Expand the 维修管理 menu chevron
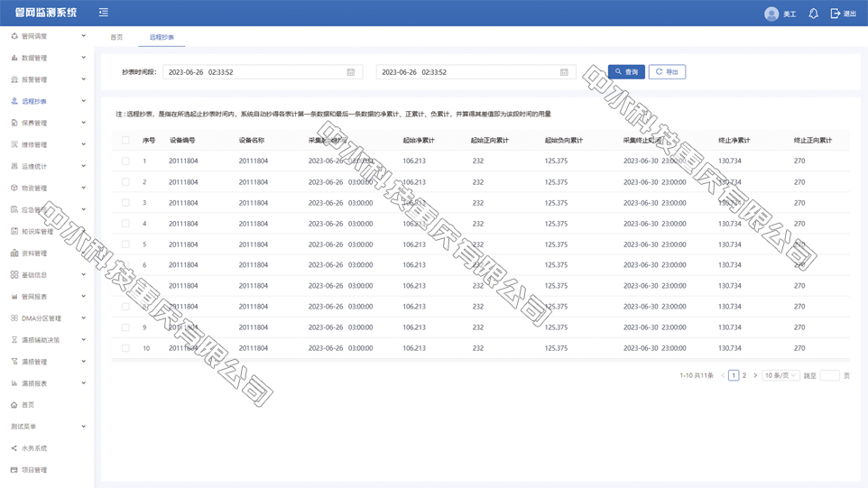The image size is (868, 488). tap(84, 144)
